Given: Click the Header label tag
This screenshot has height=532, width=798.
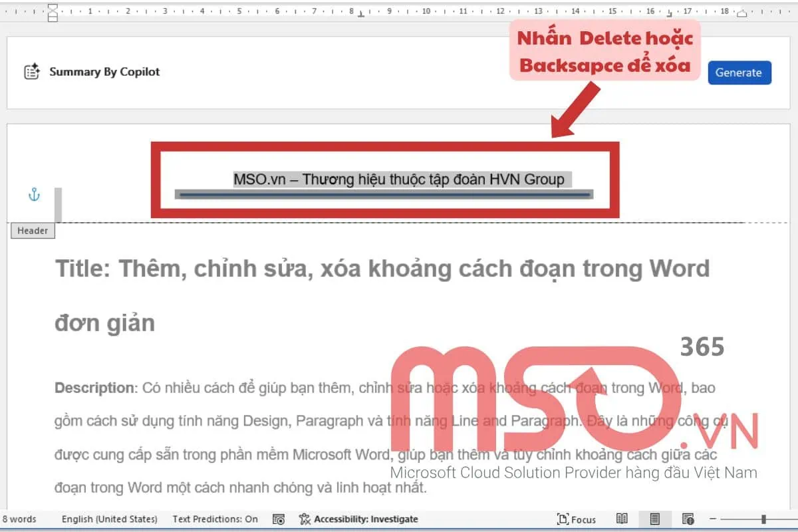Looking at the screenshot, I should click(x=33, y=231).
